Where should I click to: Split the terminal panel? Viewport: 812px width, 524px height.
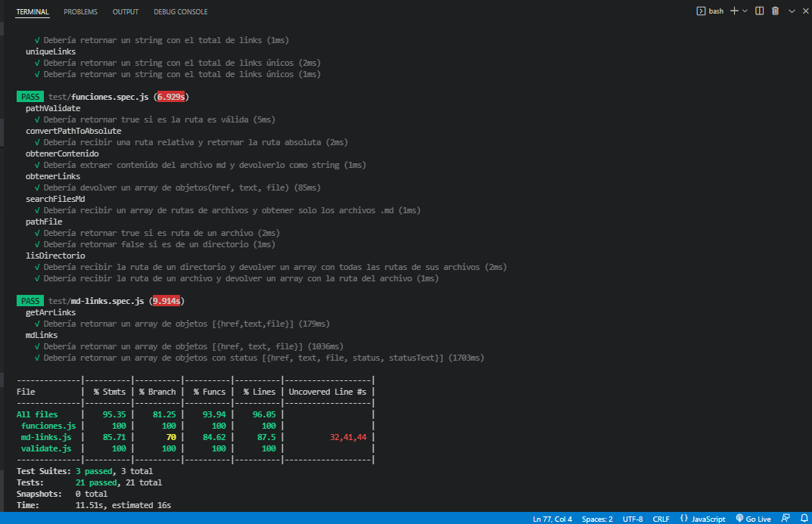[x=759, y=11]
